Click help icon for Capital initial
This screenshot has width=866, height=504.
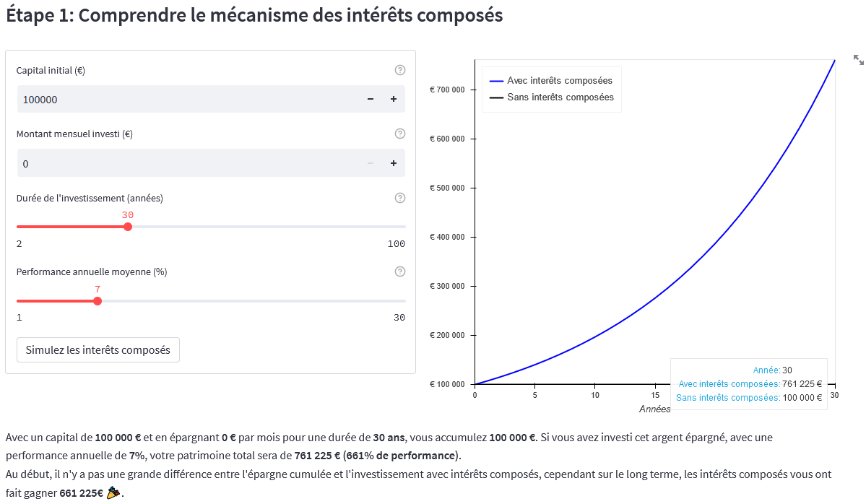pyautogui.click(x=400, y=70)
